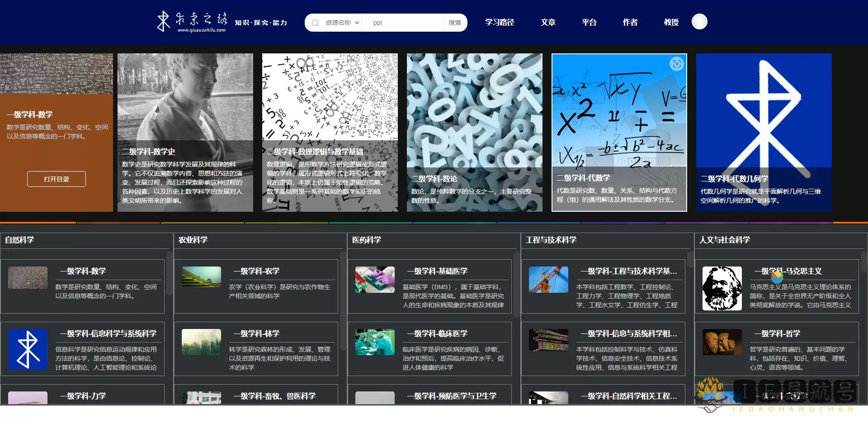Open the 文章 navigation item
Screen dimensions: 868x424
547,22
